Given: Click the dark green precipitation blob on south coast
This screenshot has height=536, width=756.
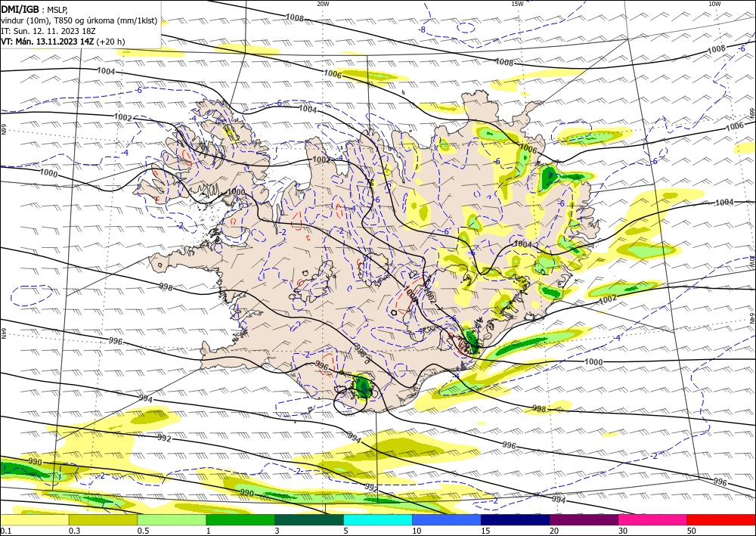Looking at the screenshot, I should click(x=361, y=386).
